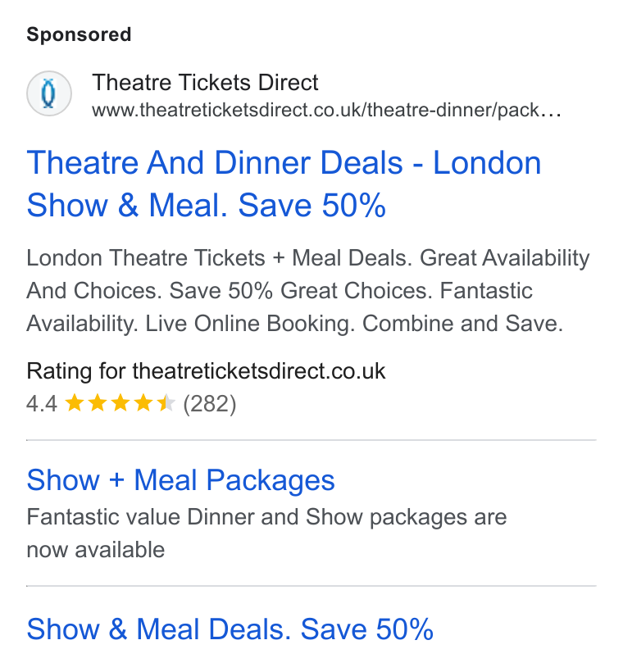Click the third gold rating star

pyautogui.click(x=120, y=403)
